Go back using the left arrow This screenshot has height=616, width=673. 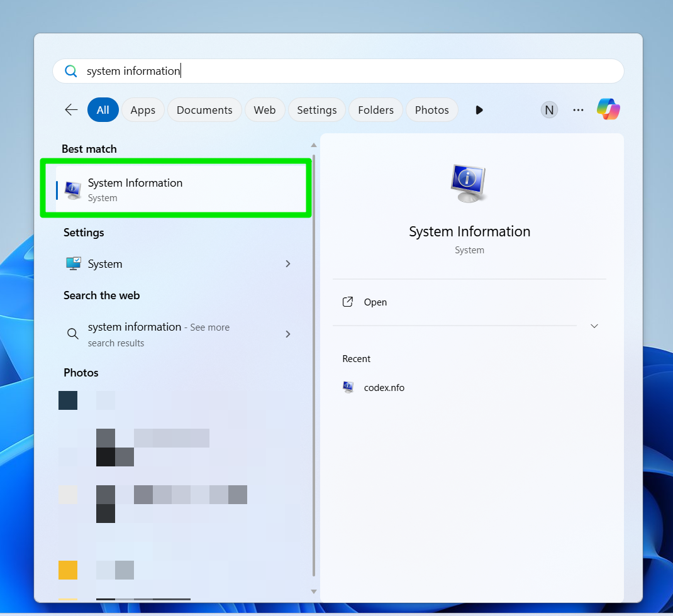(71, 110)
